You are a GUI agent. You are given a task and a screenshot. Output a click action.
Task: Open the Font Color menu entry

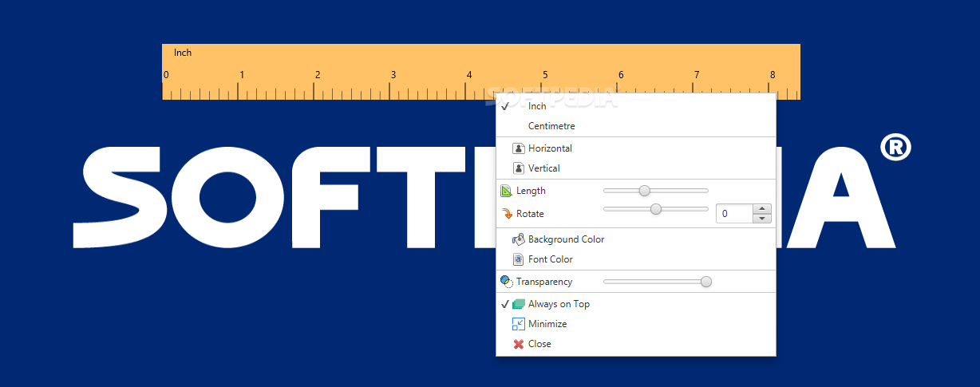[636, 259]
